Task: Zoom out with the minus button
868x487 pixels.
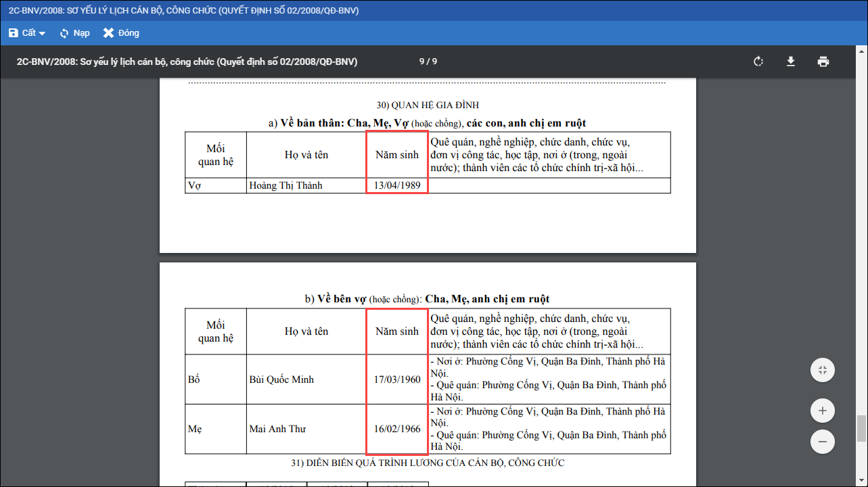Action: pos(822,442)
